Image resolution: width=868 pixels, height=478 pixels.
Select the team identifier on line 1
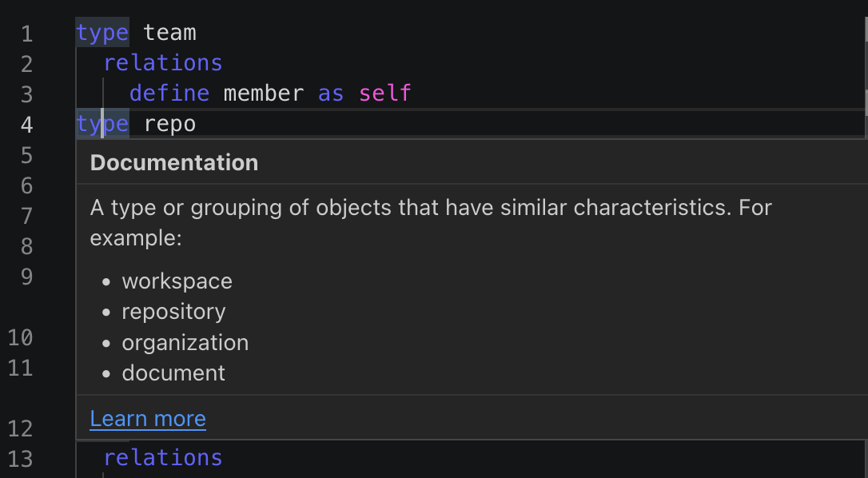(170, 32)
